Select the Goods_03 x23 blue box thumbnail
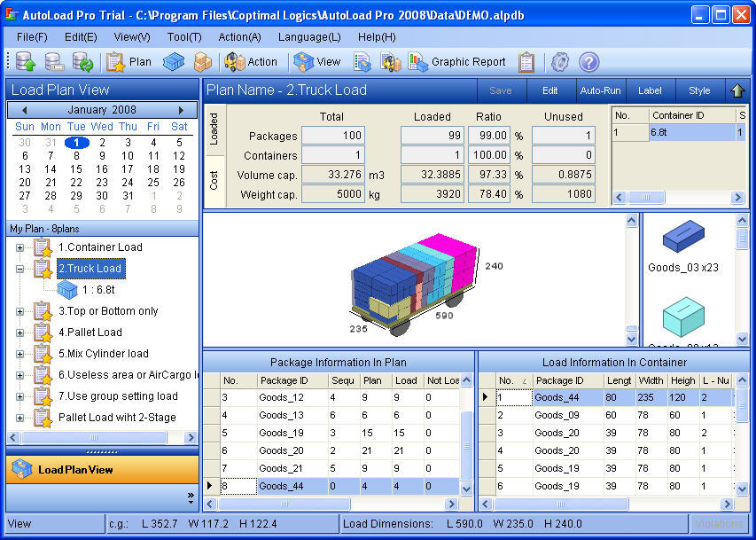 pos(683,237)
